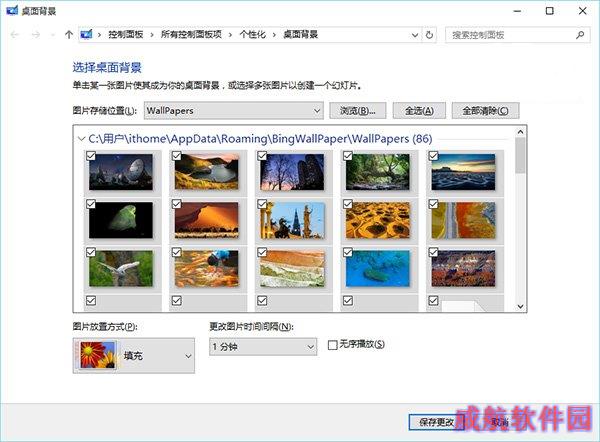Image resolution: width=600 pixels, height=442 pixels.
Task: Select the peacock wallpaper thumbnail
Action: point(207,268)
